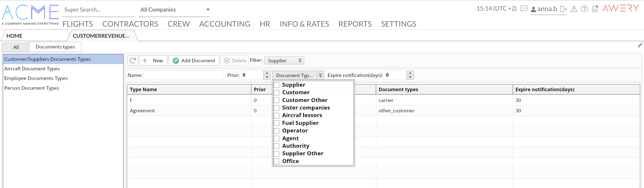644x188 pixels.
Task: Check the Fuel Supplier checkbox
Action: (276, 123)
